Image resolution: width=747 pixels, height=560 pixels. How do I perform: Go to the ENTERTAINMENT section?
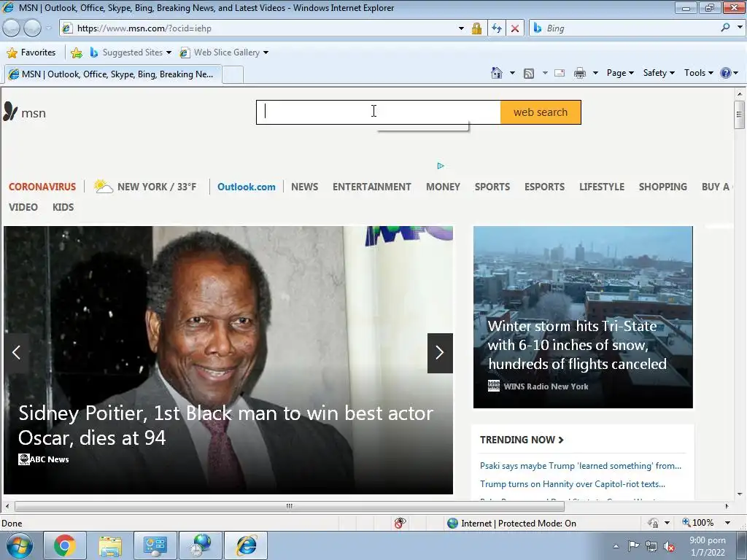(371, 187)
